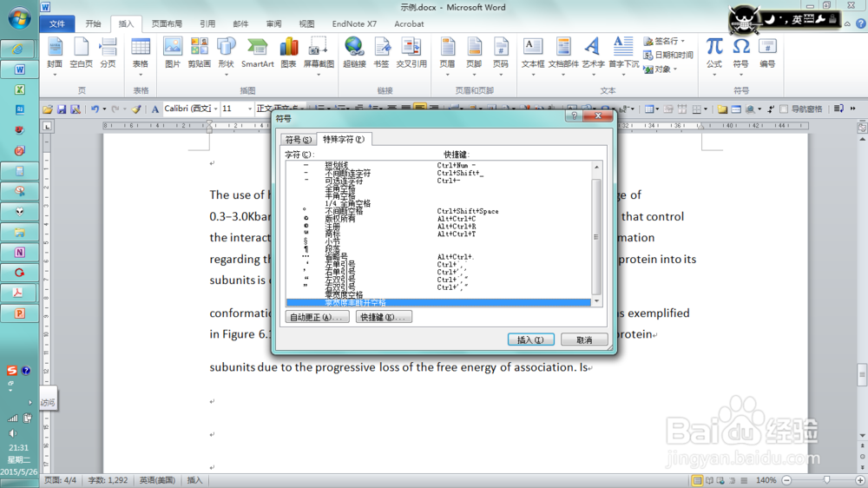Select the trademark (商标) character row

click(438, 234)
